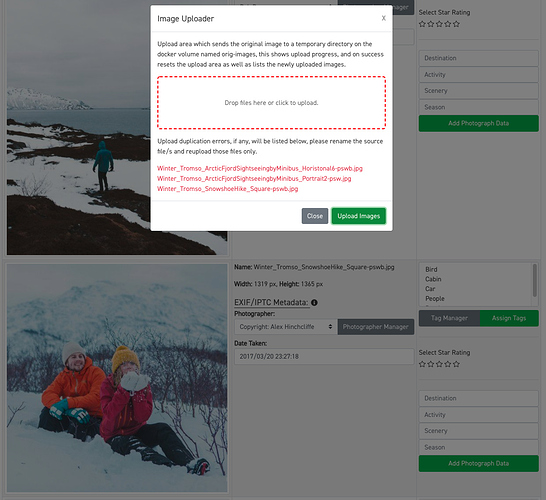Select the Cabin tag in list
The width and height of the screenshot is (546, 500).
click(433, 279)
